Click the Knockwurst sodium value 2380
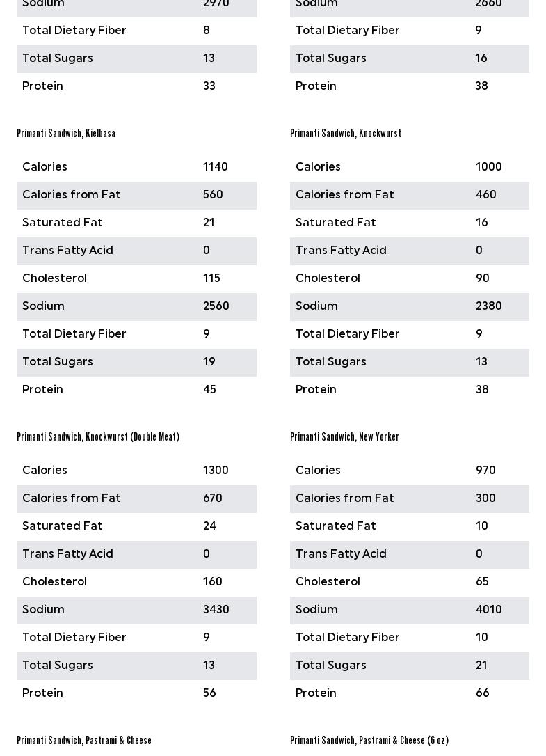Image resolution: width=546 pixels, height=756 pixels. coord(488,306)
